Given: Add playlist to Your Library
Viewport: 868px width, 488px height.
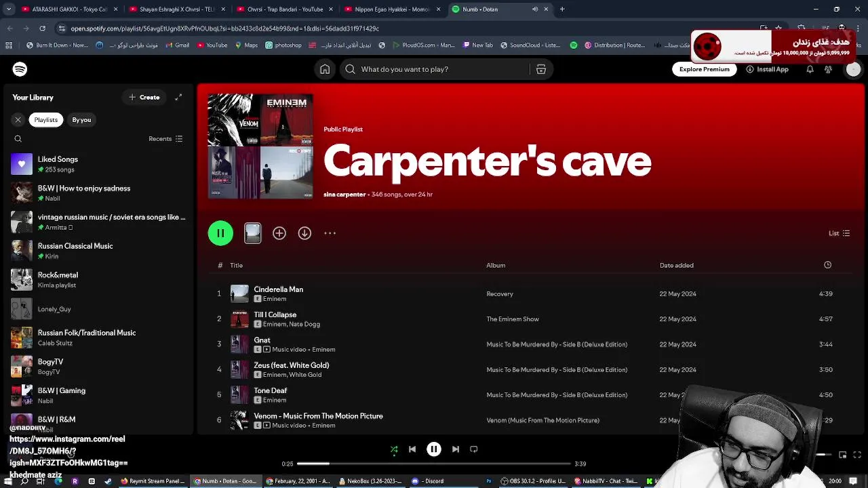Looking at the screenshot, I should (x=279, y=233).
